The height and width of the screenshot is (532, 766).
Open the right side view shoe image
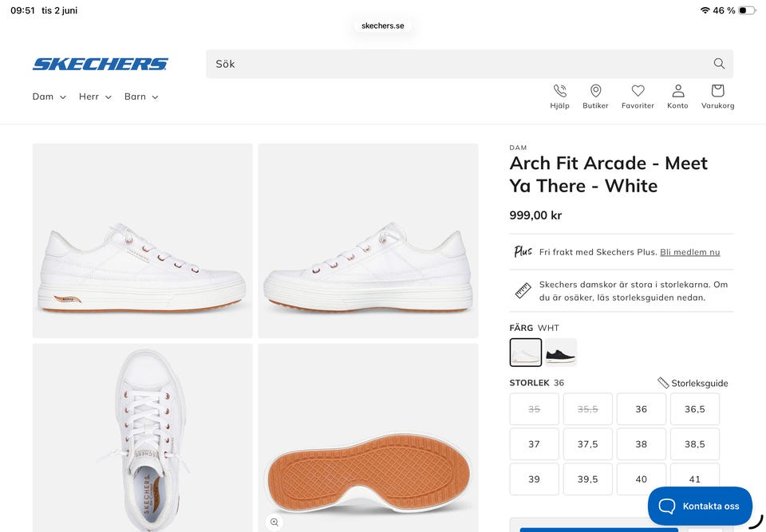click(368, 240)
